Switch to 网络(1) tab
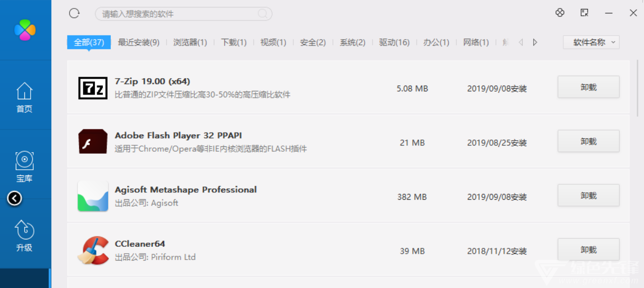Image resolution: width=644 pixels, height=288 pixels. (476, 42)
